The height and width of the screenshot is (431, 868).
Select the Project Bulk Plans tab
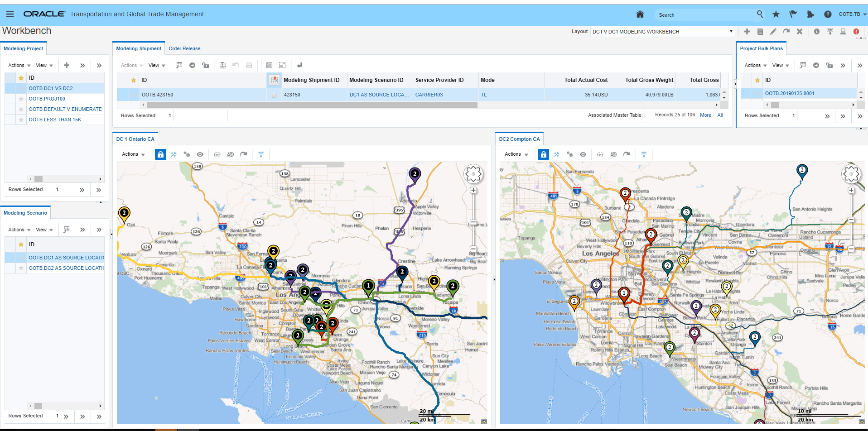tap(761, 48)
